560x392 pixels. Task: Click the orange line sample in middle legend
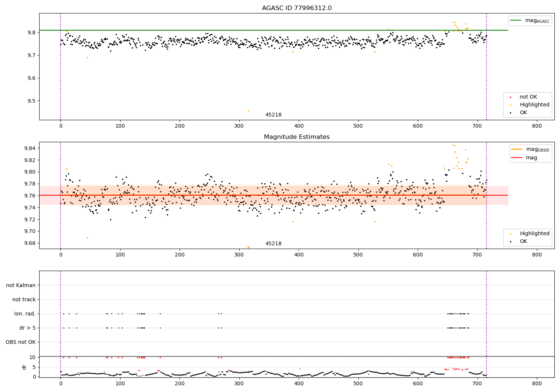tap(517, 149)
